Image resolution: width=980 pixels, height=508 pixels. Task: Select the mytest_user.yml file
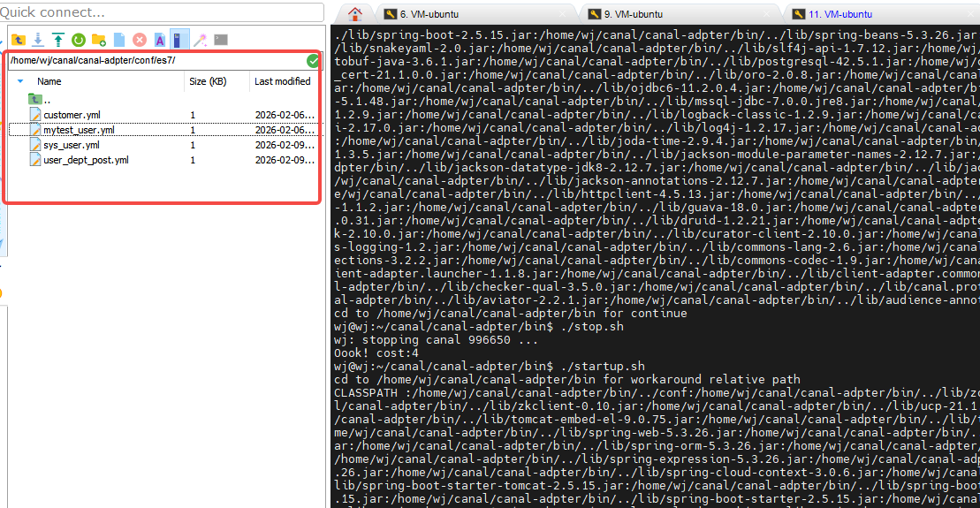(x=79, y=130)
